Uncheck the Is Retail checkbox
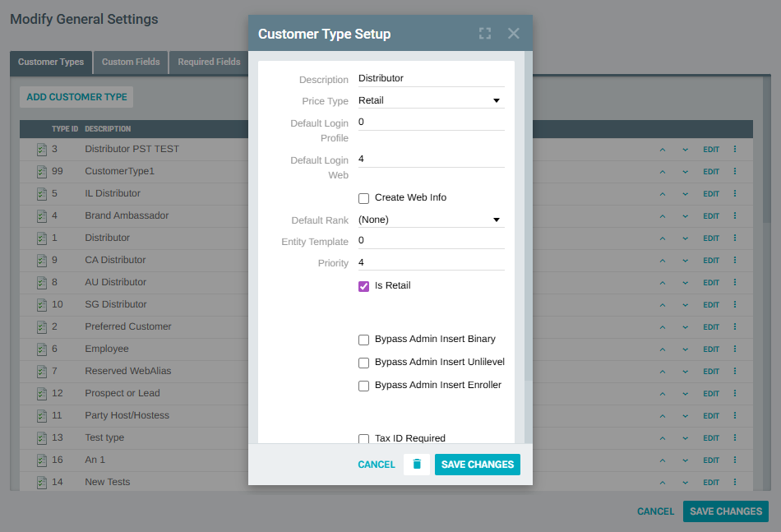This screenshot has height=532, width=781. click(x=363, y=286)
